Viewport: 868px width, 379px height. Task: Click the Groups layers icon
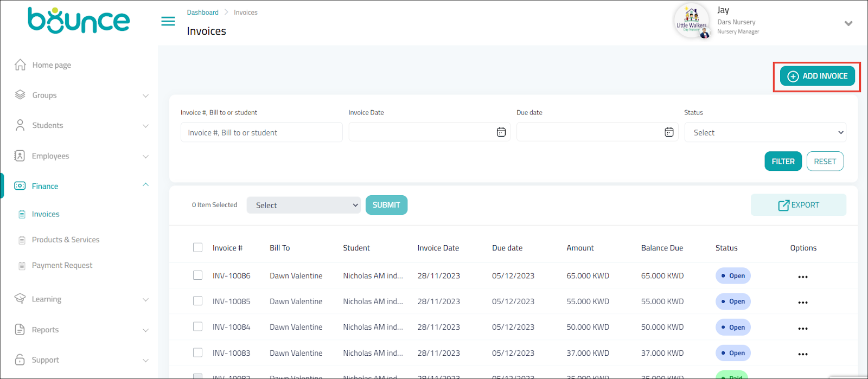(20, 95)
